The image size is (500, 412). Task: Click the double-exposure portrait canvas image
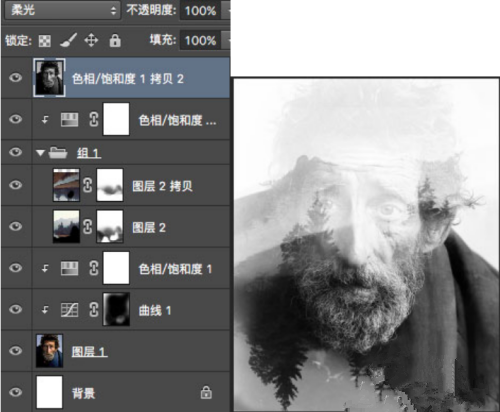[x=366, y=244]
